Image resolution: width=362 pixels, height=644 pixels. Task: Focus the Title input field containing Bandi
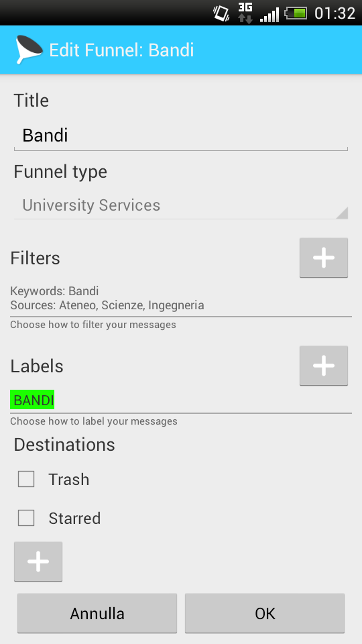[x=181, y=136]
